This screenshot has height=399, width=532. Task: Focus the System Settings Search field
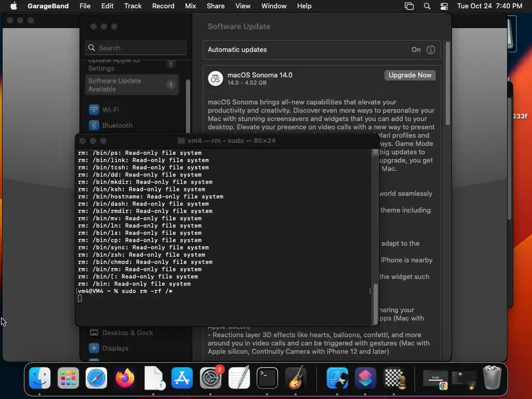pyautogui.click(x=136, y=48)
